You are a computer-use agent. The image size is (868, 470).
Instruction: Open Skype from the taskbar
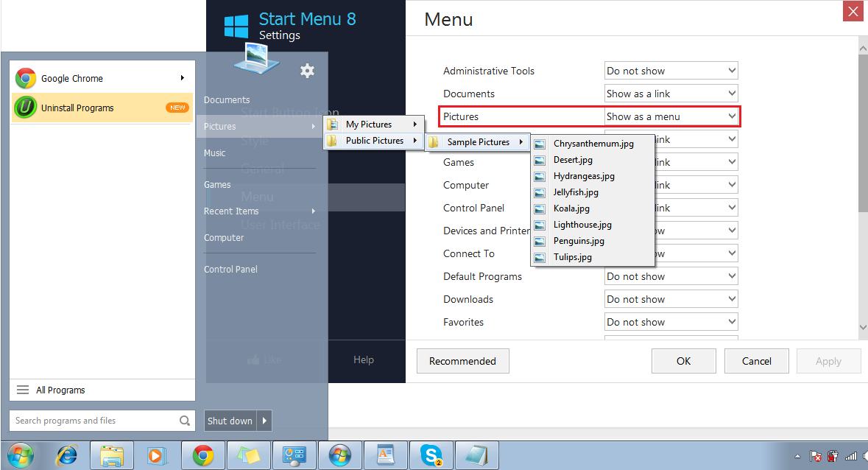pyautogui.click(x=431, y=455)
